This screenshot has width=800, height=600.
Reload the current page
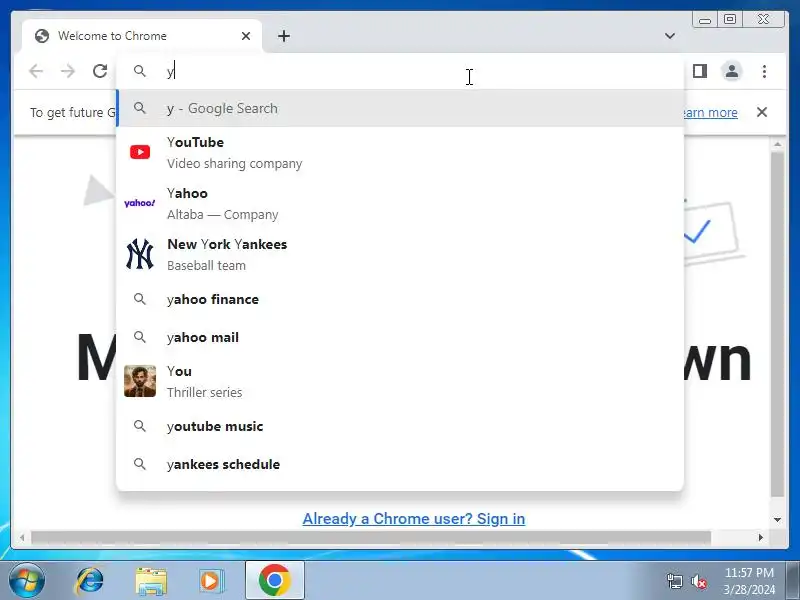100,71
